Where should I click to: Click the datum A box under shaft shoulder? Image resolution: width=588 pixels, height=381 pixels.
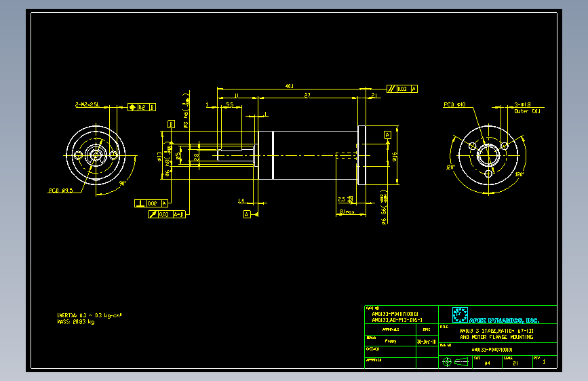[x=247, y=214]
